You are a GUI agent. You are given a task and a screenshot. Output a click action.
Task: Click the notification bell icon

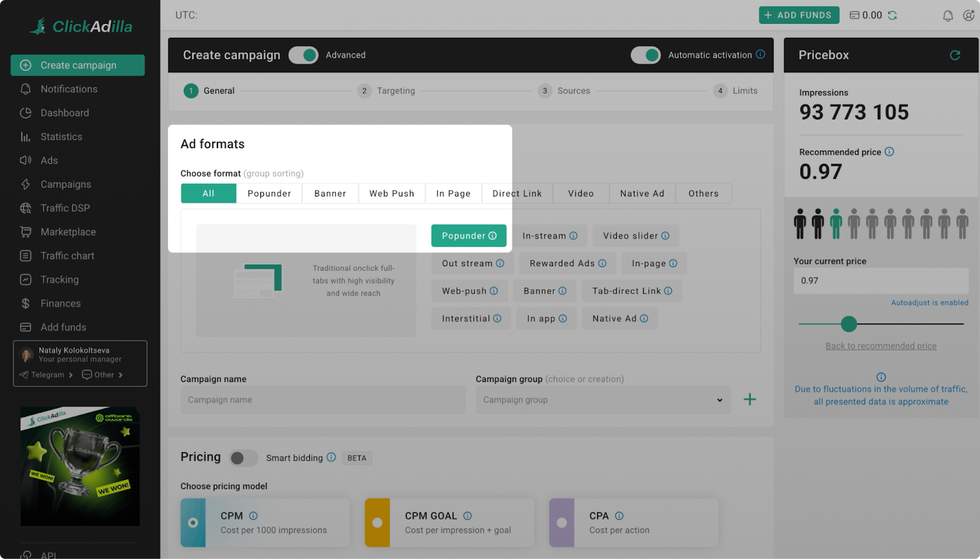click(x=948, y=15)
